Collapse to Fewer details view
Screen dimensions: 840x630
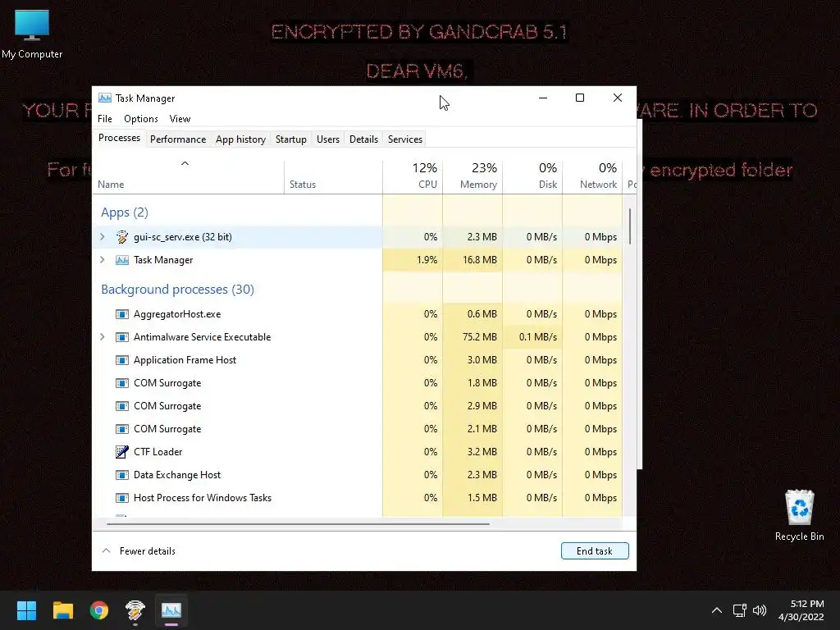[x=139, y=550]
